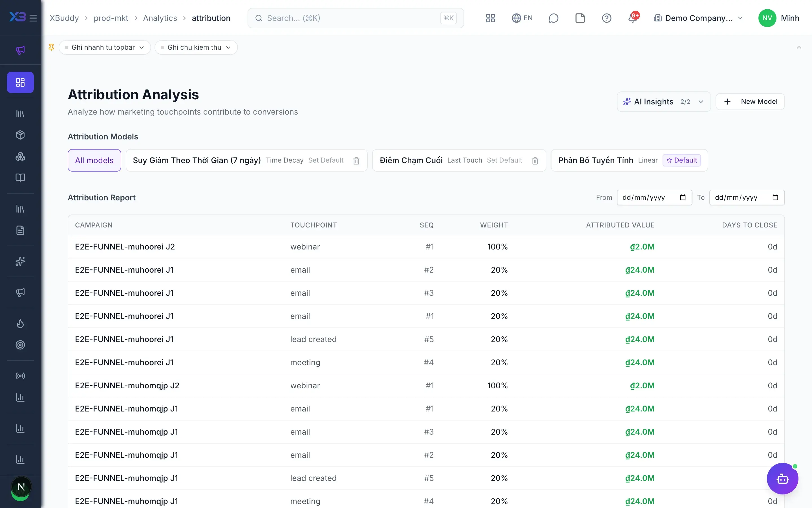This screenshot has width=812, height=508.
Task: Click the document file icon in sidebar
Action: [x=20, y=231]
